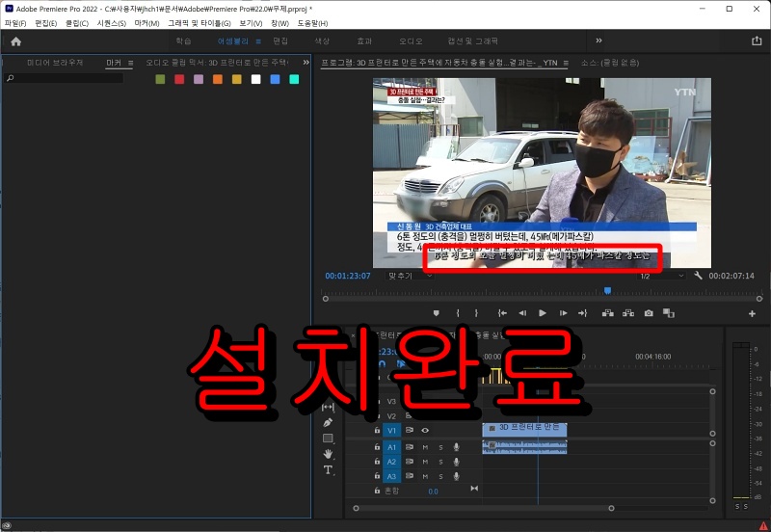Screen dimensions: 771x532
Task: Click the Lift button
Action: click(x=608, y=313)
